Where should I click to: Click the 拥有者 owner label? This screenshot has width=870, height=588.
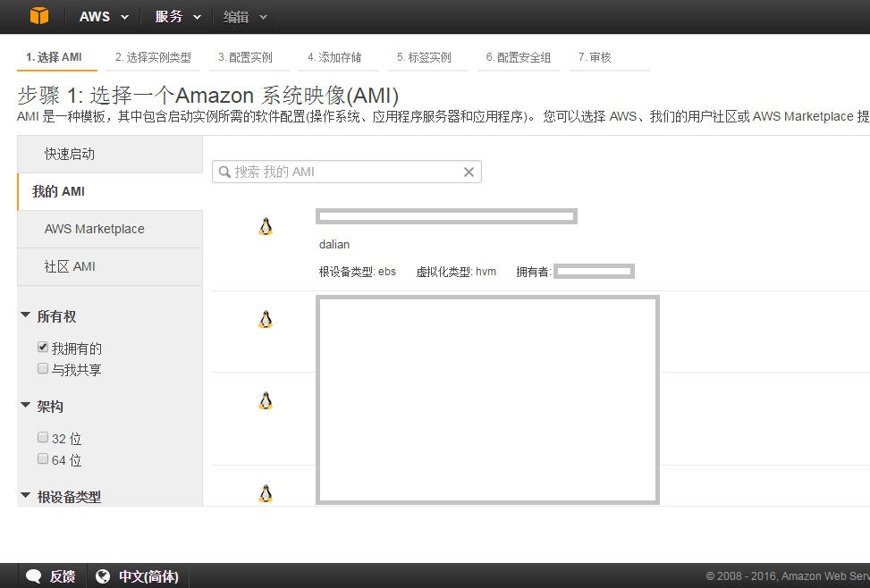[x=533, y=272]
